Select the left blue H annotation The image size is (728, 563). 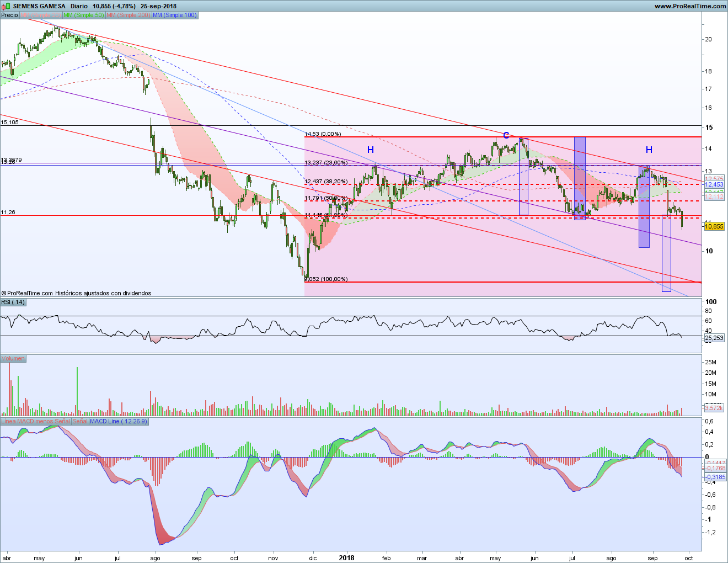click(371, 150)
